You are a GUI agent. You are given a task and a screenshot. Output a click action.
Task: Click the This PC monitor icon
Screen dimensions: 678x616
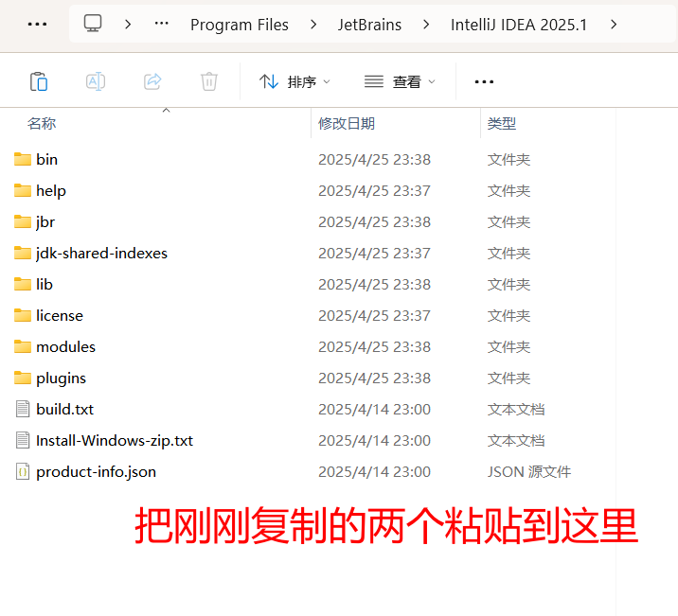coord(93,24)
